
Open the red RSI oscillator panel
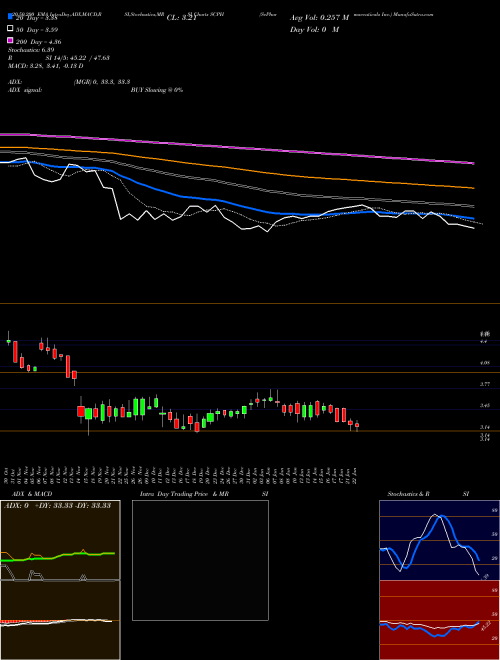[x=439, y=620]
